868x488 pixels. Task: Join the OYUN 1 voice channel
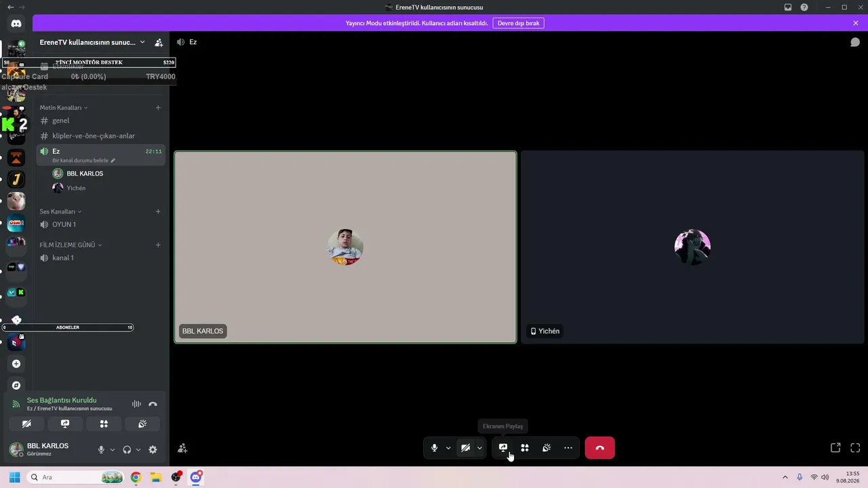(x=100, y=224)
